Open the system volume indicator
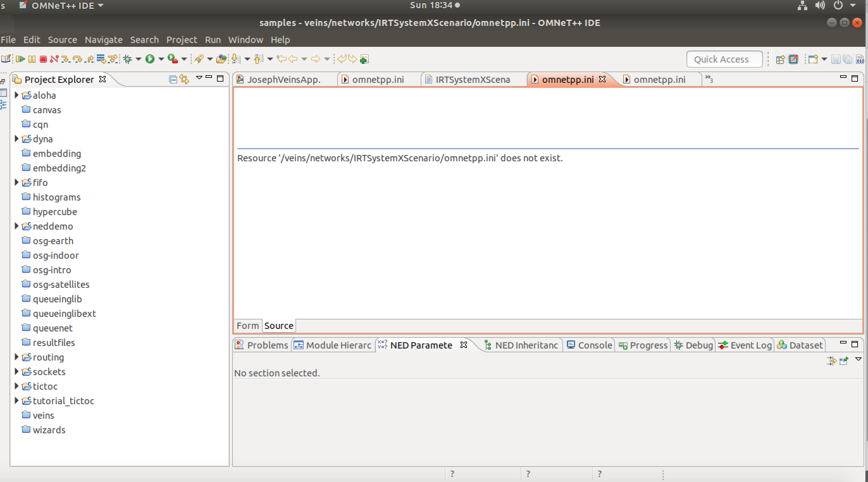 (820, 5)
